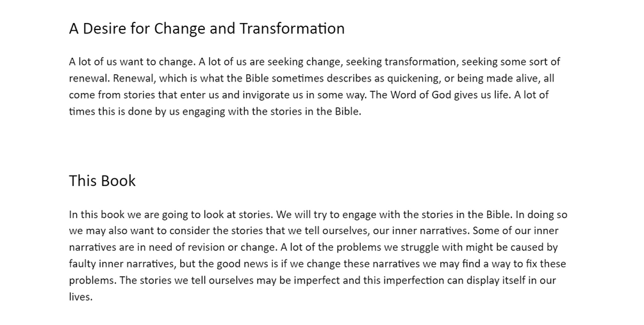Click the word 'quickening' in the first paragraph
Viewport: 644px width, 325px height.
(413, 78)
